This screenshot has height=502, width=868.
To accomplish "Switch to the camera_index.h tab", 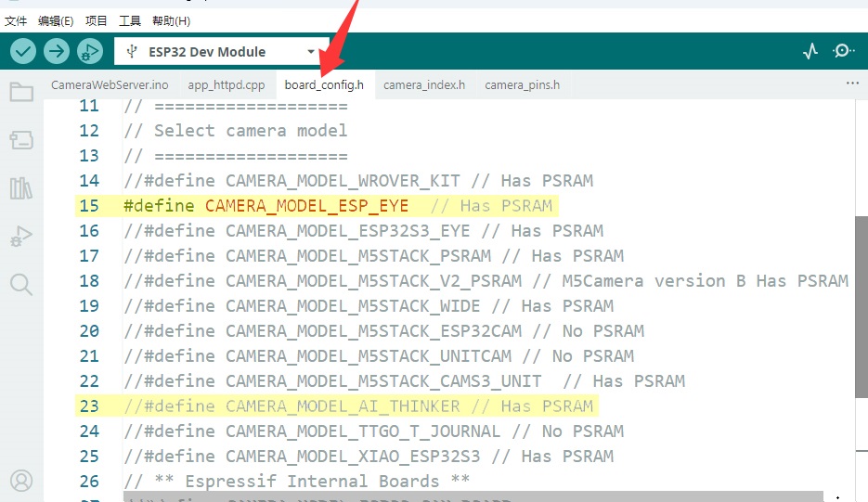I will point(424,85).
